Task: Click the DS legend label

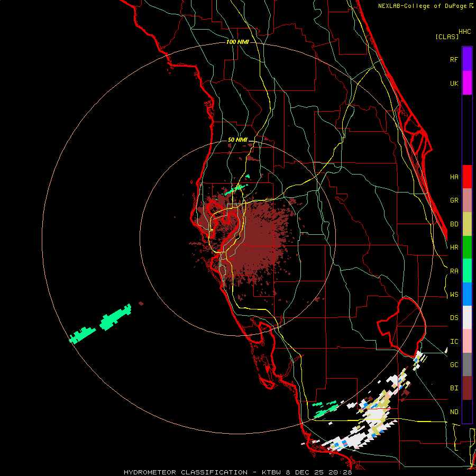Action: [454, 318]
